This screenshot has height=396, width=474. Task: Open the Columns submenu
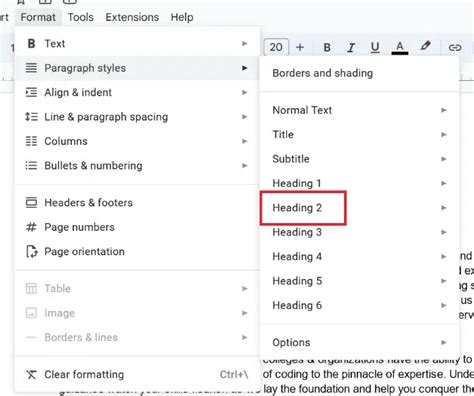137,141
